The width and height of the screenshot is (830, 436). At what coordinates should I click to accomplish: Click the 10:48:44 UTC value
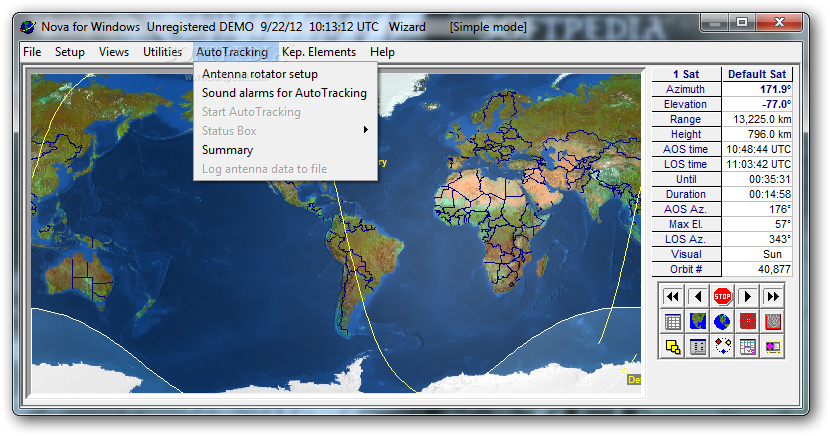click(x=757, y=149)
